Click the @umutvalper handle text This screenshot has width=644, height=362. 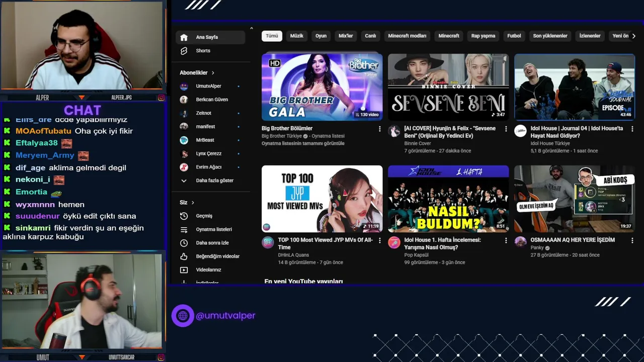pyautogui.click(x=225, y=316)
